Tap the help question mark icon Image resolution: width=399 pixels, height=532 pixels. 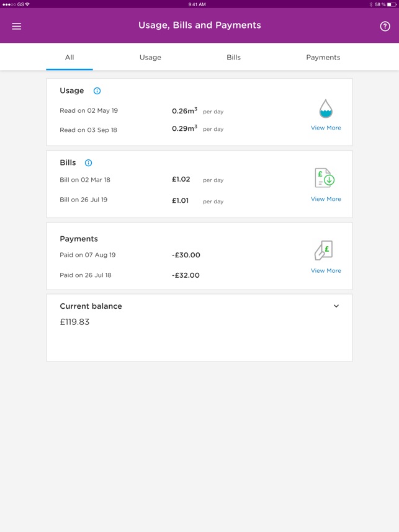385,26
